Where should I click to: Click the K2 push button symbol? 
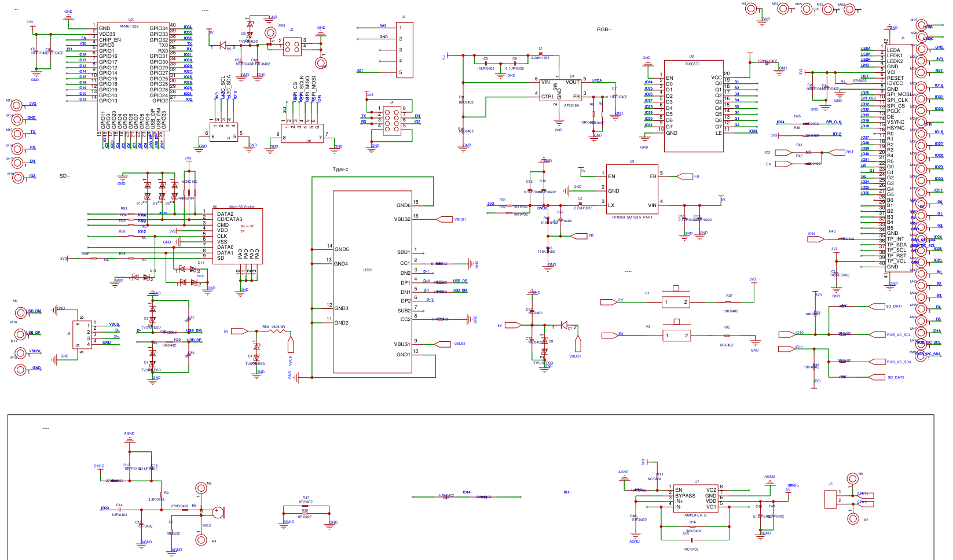(676, 333)
